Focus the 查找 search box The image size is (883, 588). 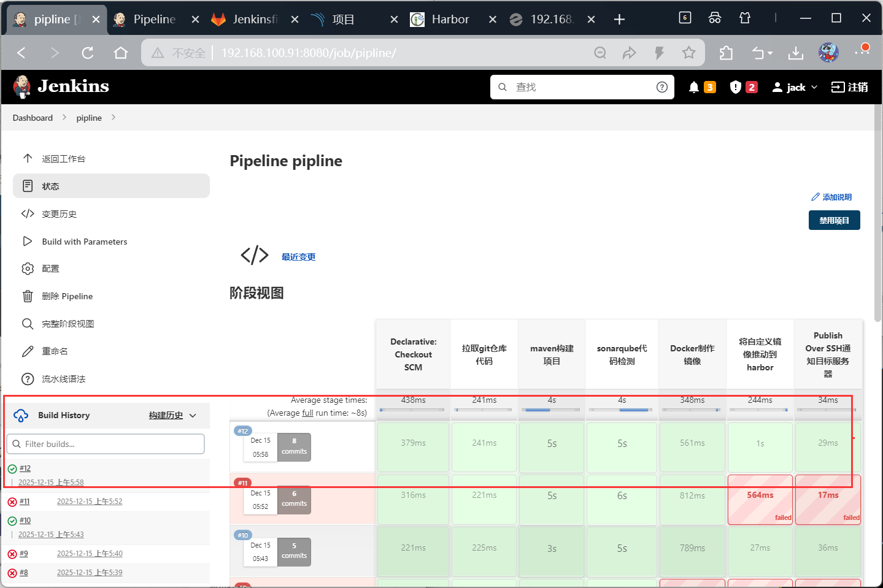(x=582, y=87)
